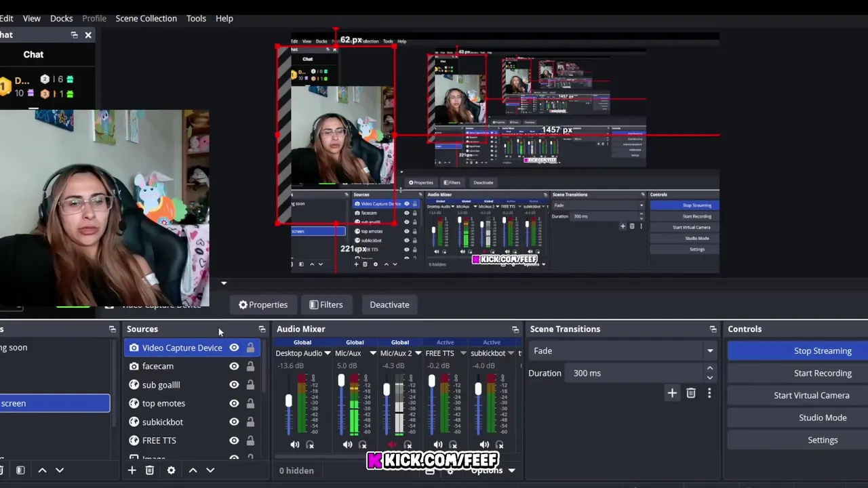Open the Profile menu
The image size is (868, 488).
click(94, 18)
